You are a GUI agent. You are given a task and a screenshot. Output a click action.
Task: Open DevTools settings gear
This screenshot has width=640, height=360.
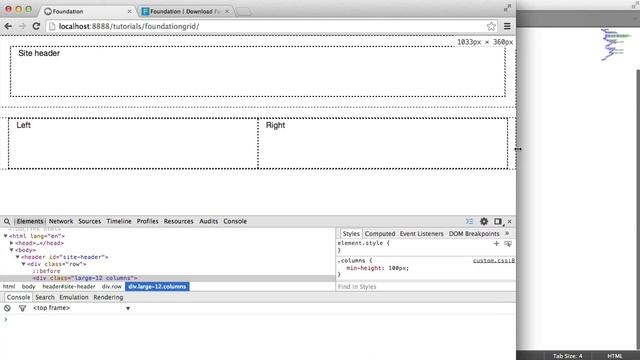point(484,221)
